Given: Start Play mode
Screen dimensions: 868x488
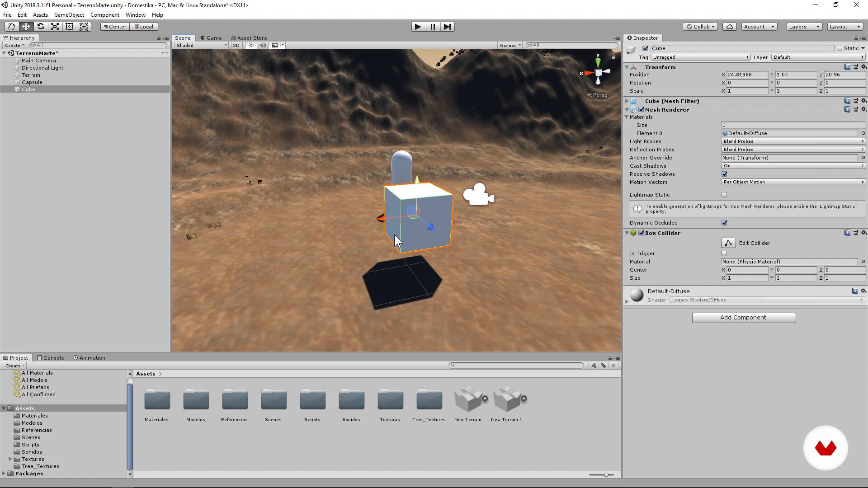Looking at the screenshot, I should tap(418, 27).
